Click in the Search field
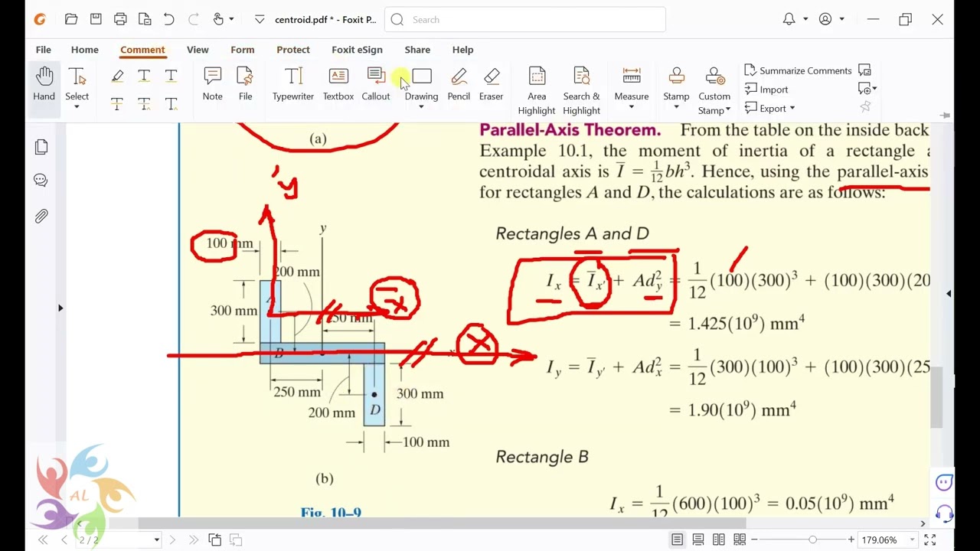The width and height of the screenshot is (980, 551). [525, 20]
